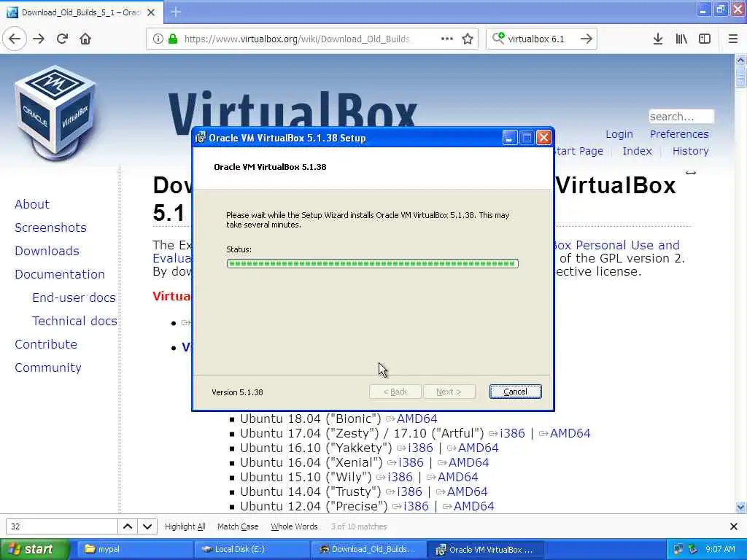Show site information icon in address bar
This screenshot has width=747, height=560.
pos(158,39)
